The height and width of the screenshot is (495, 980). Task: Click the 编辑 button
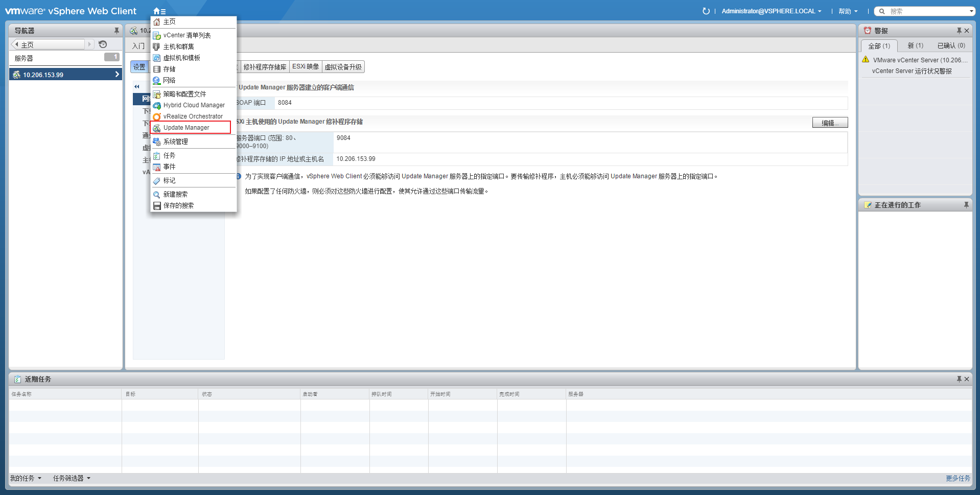830,123
